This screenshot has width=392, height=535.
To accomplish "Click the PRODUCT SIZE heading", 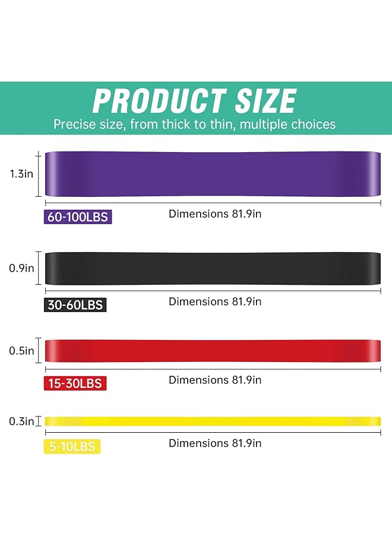I will coord(194,100).
